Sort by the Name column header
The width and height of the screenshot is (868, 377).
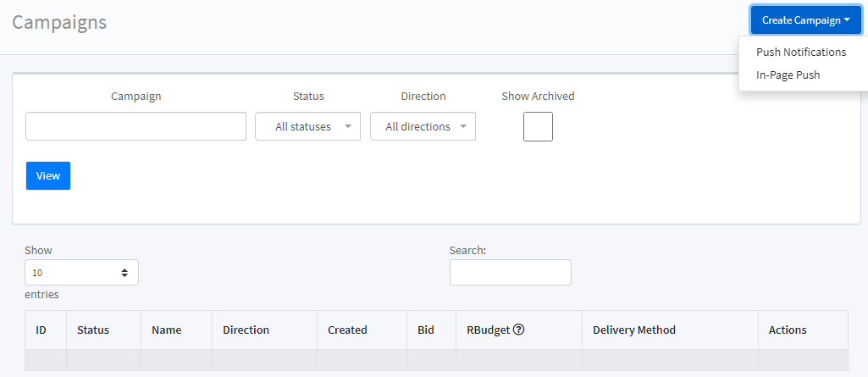[167, 330]
